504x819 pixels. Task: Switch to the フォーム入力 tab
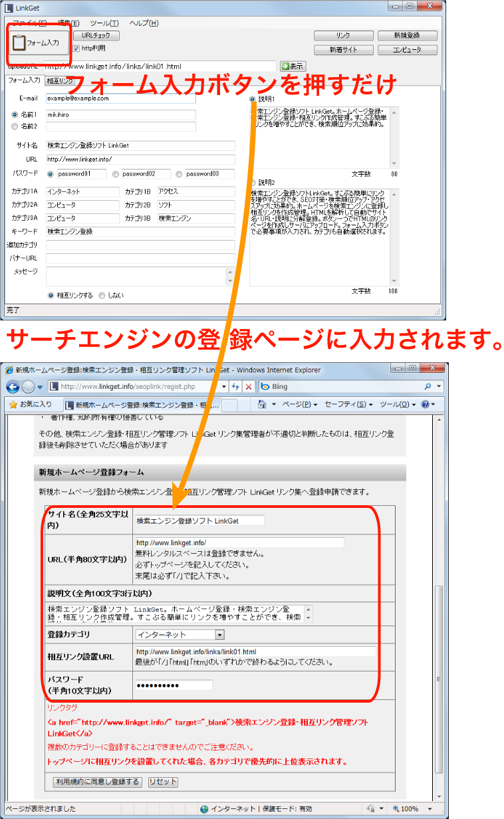24,80
